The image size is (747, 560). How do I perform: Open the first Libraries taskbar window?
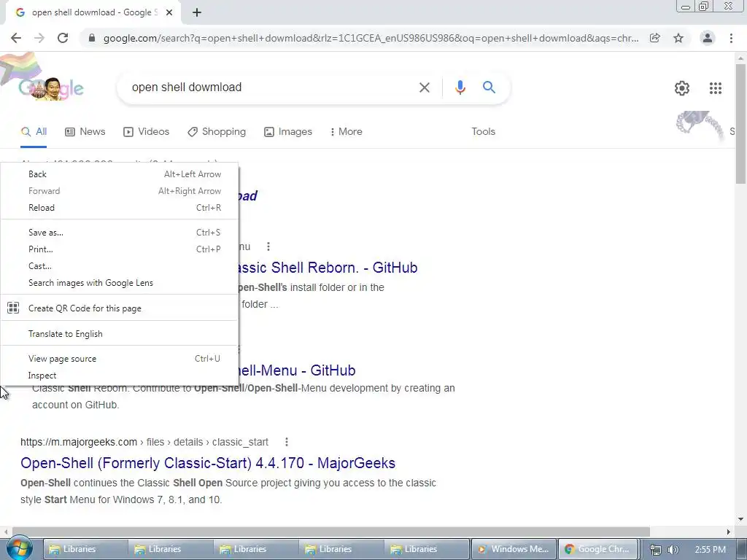(86, 549)
